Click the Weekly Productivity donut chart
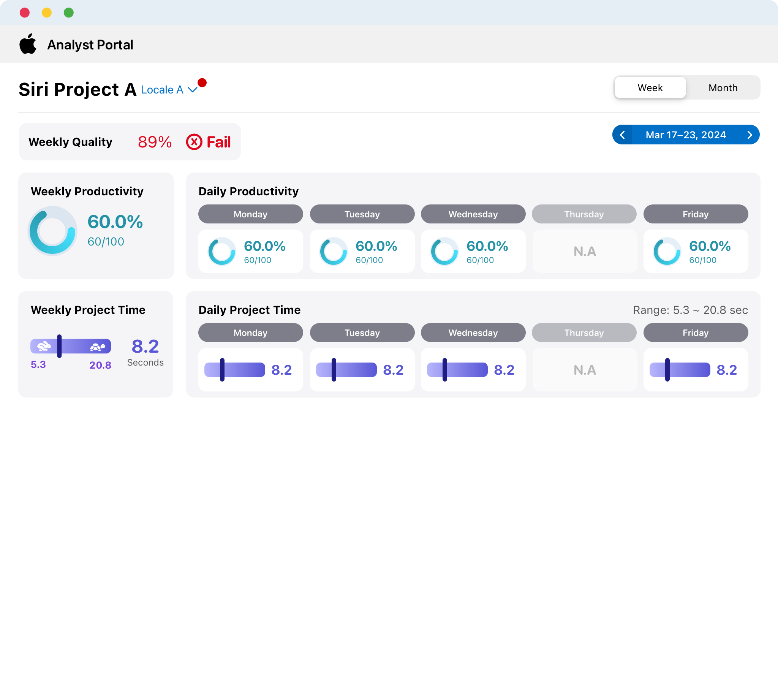The width and height of the screenshot is (778, 700). point(53,231)
